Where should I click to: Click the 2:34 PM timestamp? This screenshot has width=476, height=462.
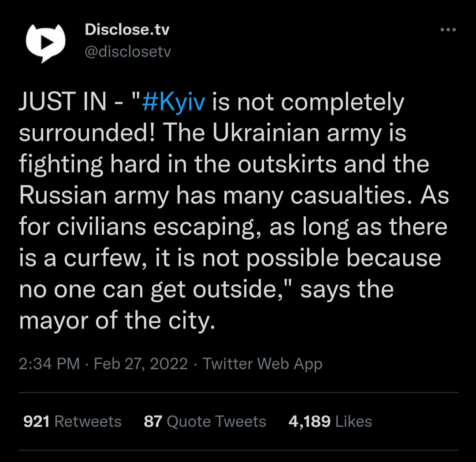[49, 364]
